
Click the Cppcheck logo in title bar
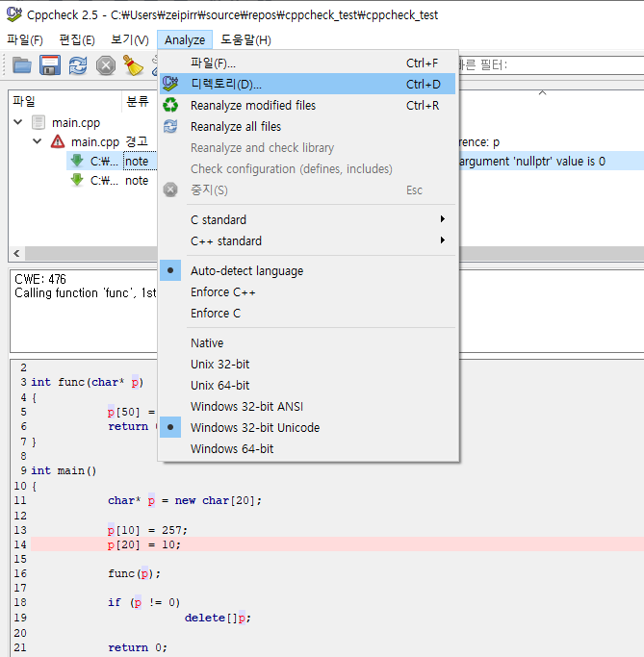pos(13,14)
